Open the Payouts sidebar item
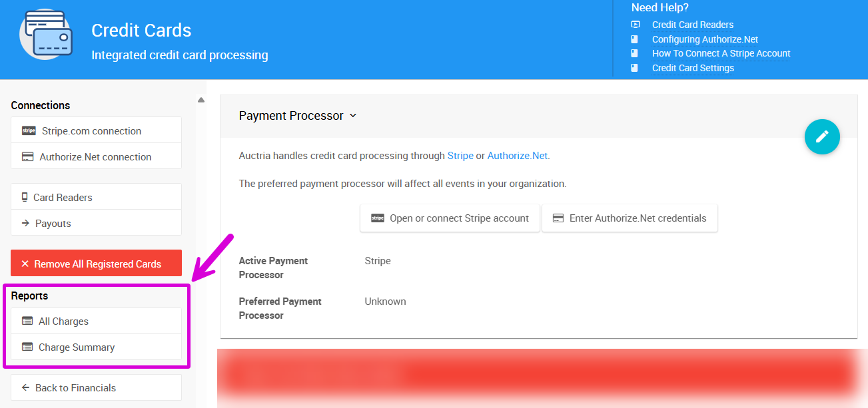Image resolution: width=868 pixels, height=408 pixels. [53, 224]
